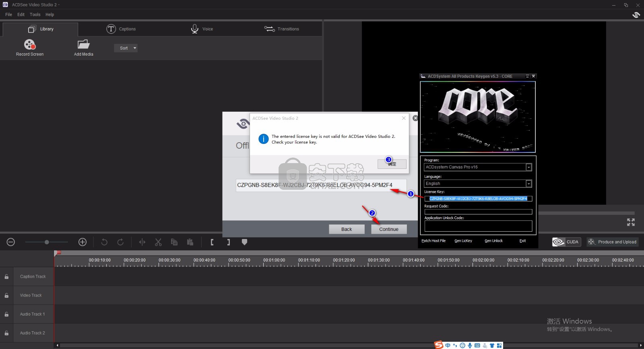Switch to the Voice tab
644x349 pixels.
[x=202, y=29]
